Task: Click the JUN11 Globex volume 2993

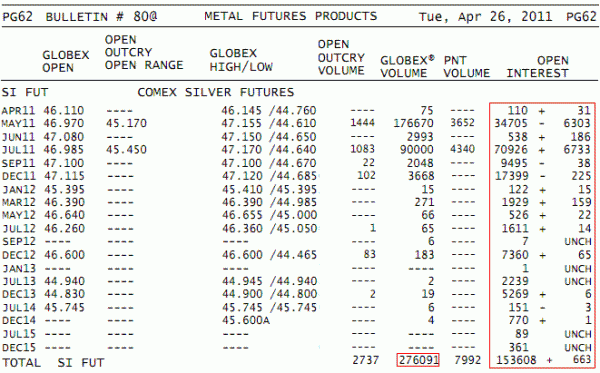Action: tap(420, 137)
